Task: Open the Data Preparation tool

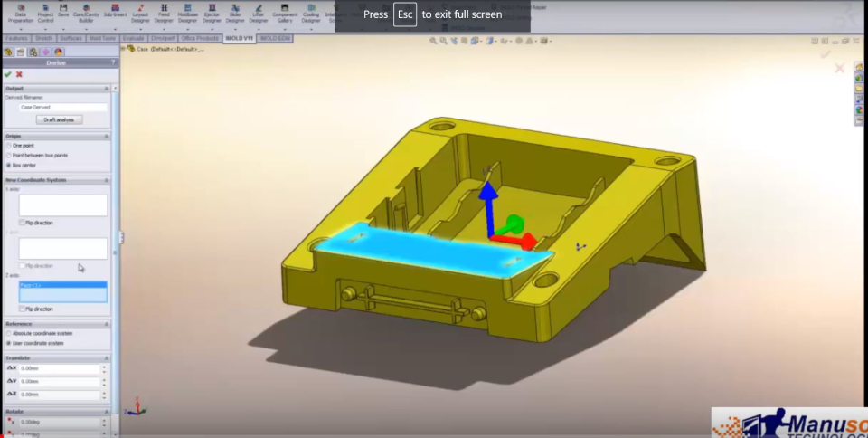Action: [x=21, y=14]
